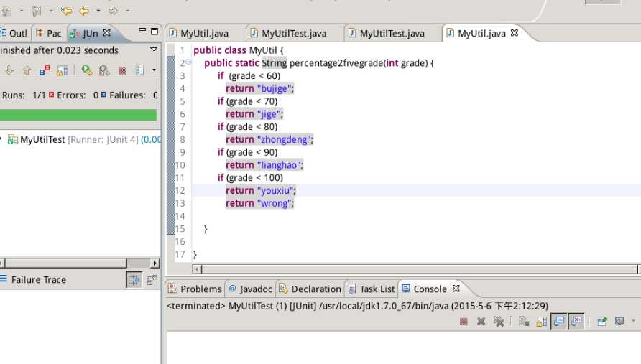Open the test run history dropdown arrow
The image size is (641, 364).
point(154,70)
